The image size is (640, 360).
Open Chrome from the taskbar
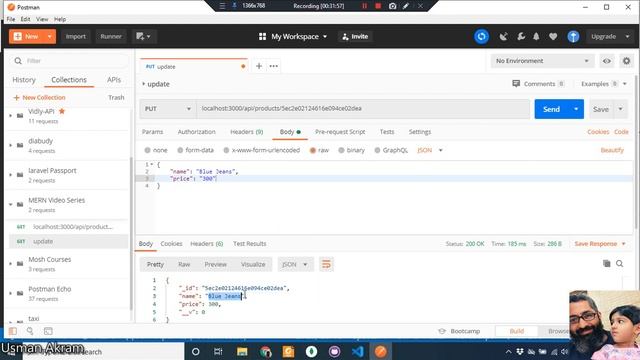[x=265, y=351]
